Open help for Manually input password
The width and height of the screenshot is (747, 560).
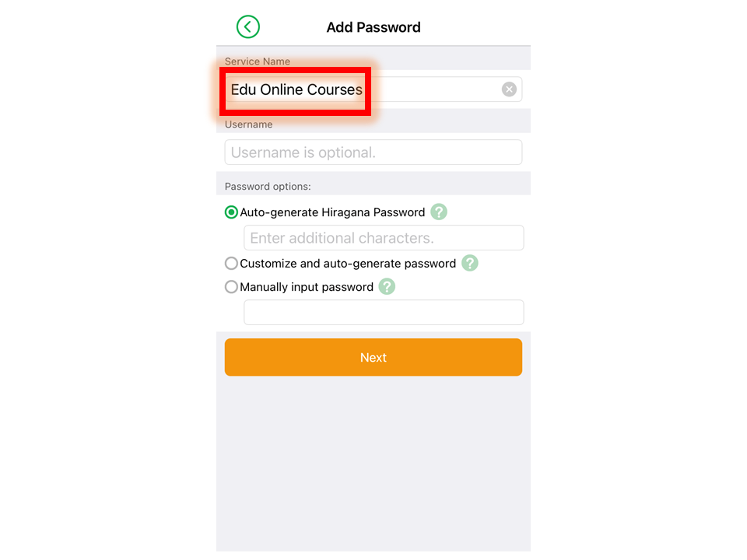(x=387, y=287)
